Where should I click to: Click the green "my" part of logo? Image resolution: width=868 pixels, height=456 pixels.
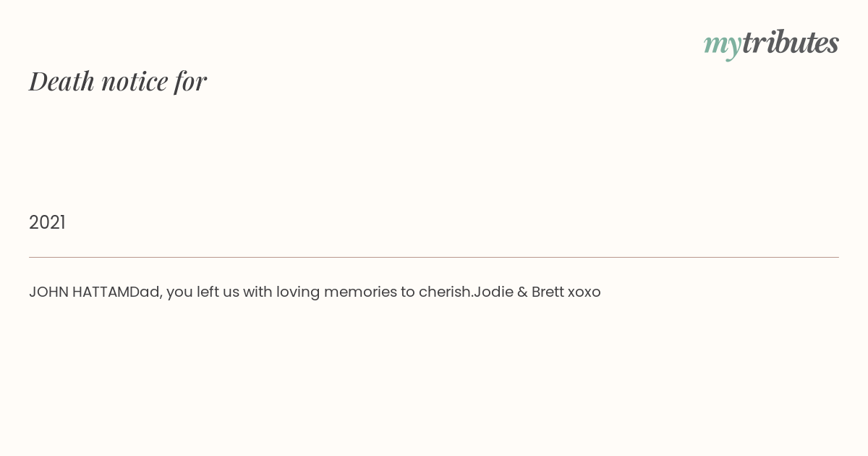(722, 46)
